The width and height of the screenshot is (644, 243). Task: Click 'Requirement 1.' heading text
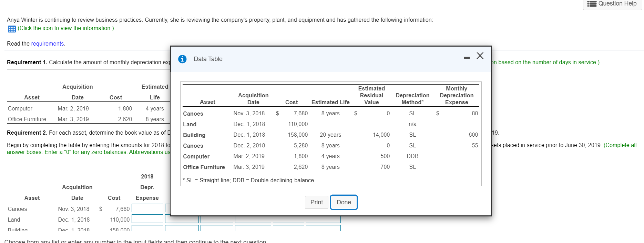[x=27, y=62]
